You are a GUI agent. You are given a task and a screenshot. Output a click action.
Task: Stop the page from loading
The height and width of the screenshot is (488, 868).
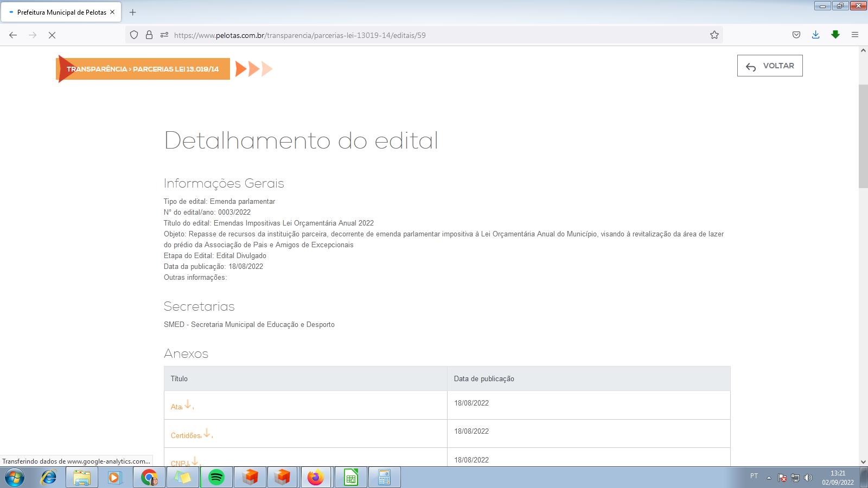pos(52,35)
